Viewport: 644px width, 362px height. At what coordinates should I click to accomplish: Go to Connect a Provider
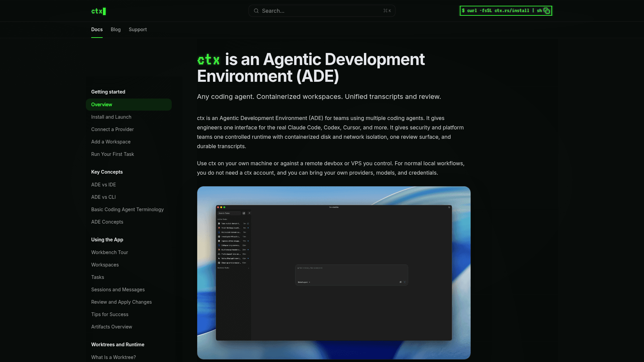[x=112, y=129]
